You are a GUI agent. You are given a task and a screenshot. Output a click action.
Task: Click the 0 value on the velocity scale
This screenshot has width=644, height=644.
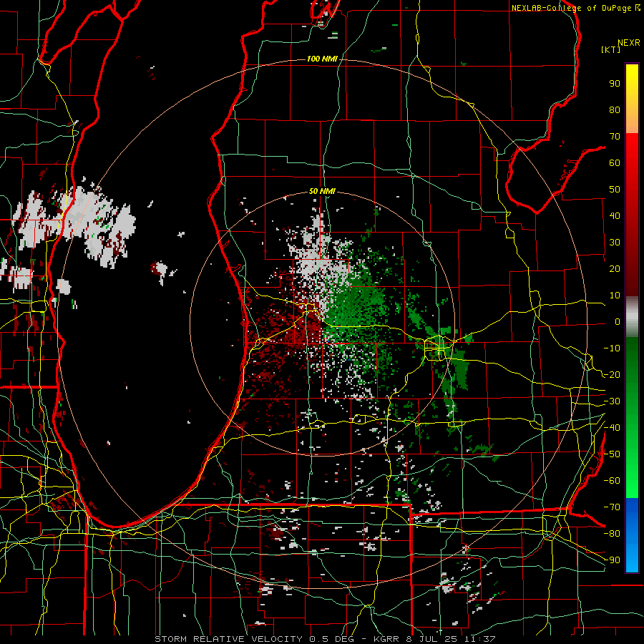tap(618, 322)
